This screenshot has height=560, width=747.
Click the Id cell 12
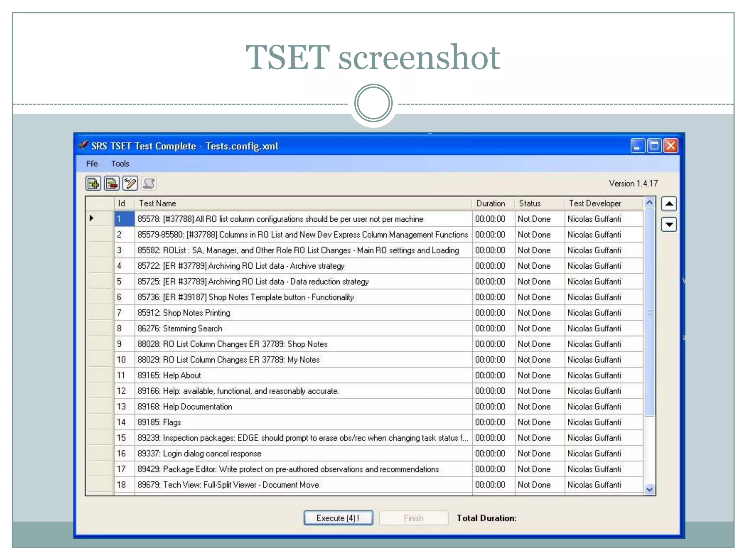click(x=124, y=391)
